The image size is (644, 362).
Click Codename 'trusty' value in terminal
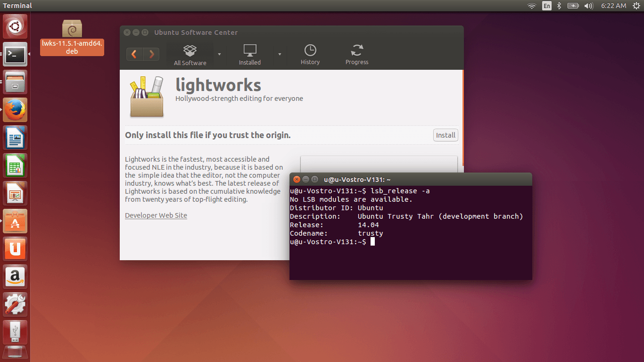pos(371,233)
